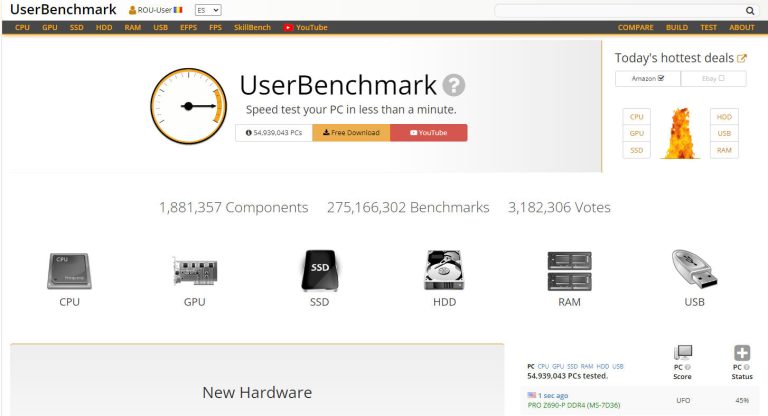Click the 1 sec ago timestamp link

(555, 395)
